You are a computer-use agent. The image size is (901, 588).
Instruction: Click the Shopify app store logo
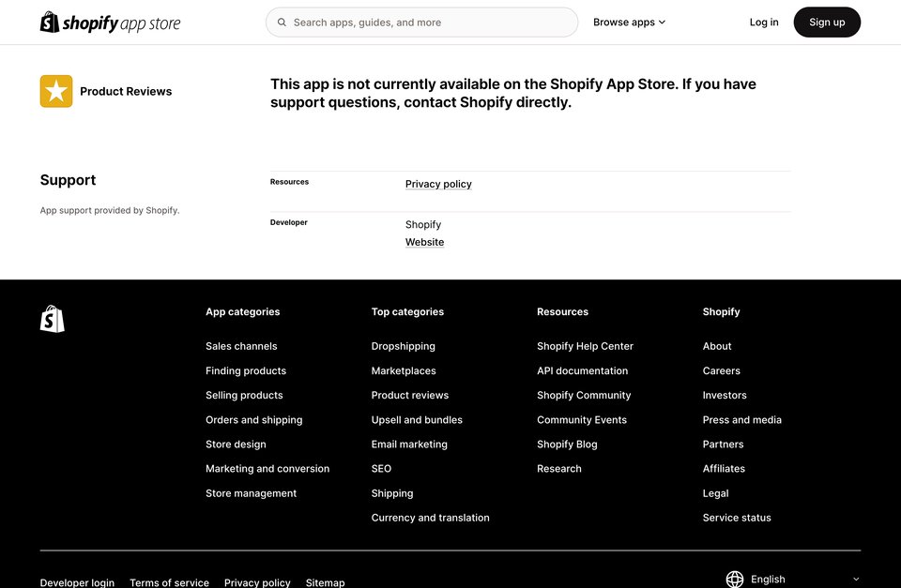point(110,23)
